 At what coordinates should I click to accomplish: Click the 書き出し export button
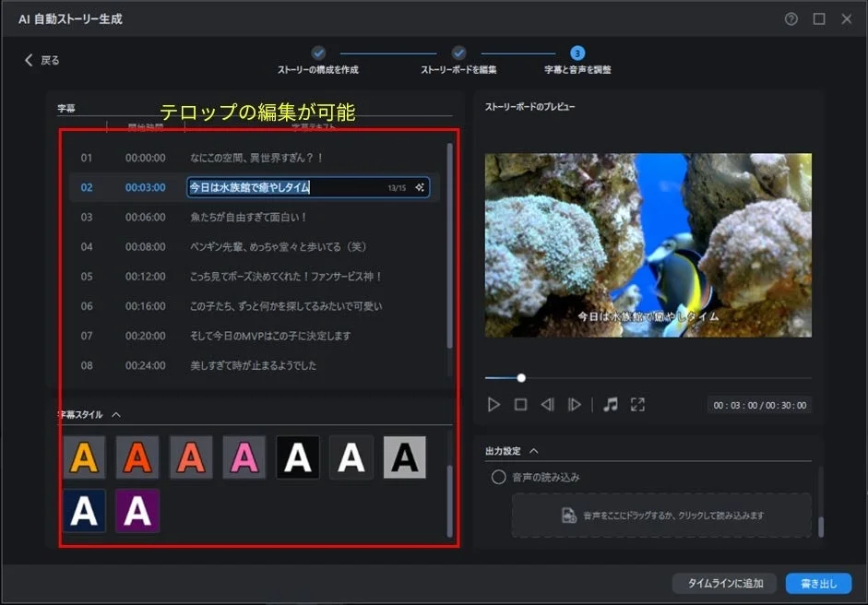coord(818,583)
